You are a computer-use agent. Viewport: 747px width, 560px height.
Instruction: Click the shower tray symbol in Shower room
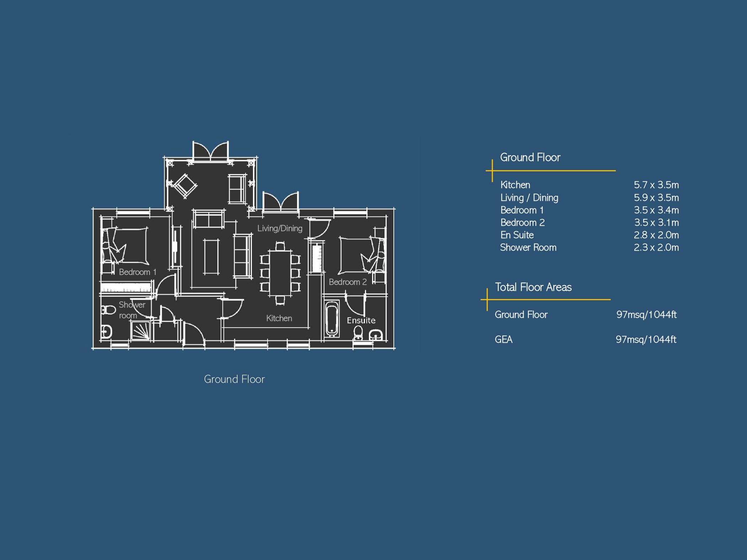pyautogui.click(x=141, y=330)
